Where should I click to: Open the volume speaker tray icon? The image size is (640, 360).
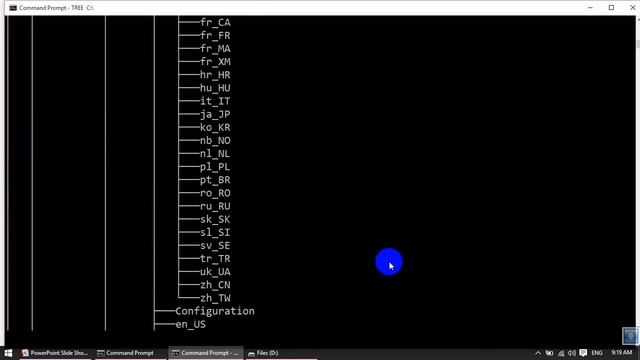pos(571,353)
